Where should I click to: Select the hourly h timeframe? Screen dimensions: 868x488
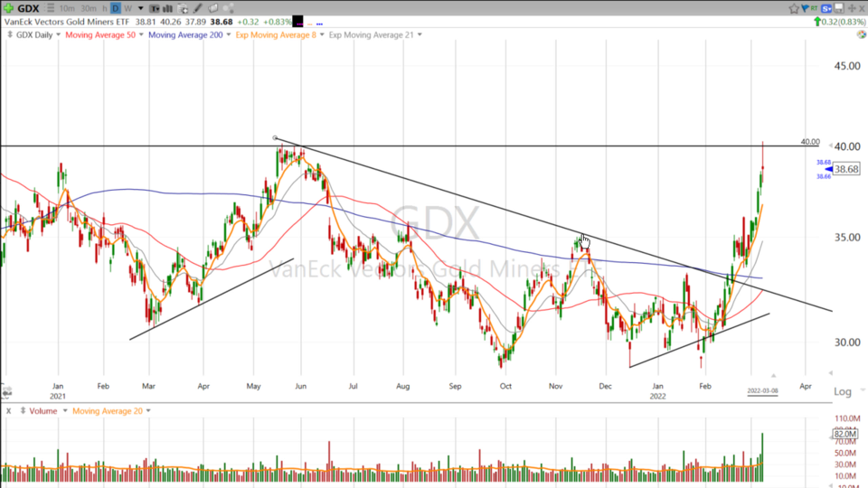pos(105,8)
